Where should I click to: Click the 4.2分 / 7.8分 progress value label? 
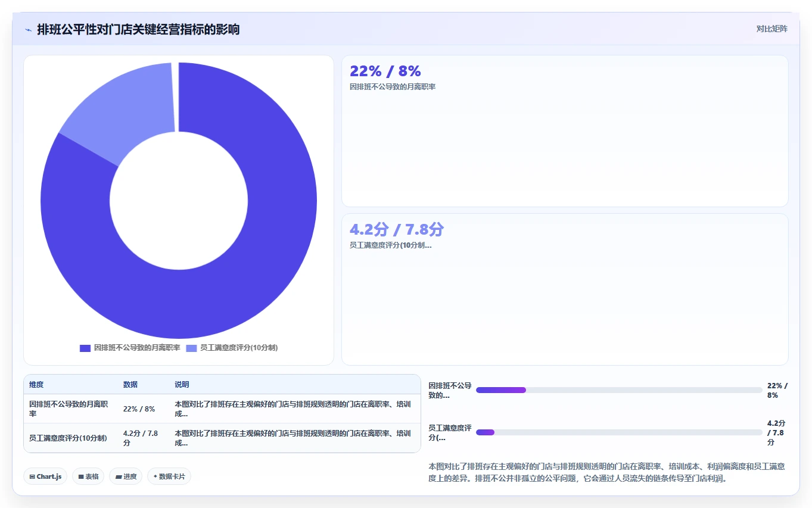click(776, 432)
